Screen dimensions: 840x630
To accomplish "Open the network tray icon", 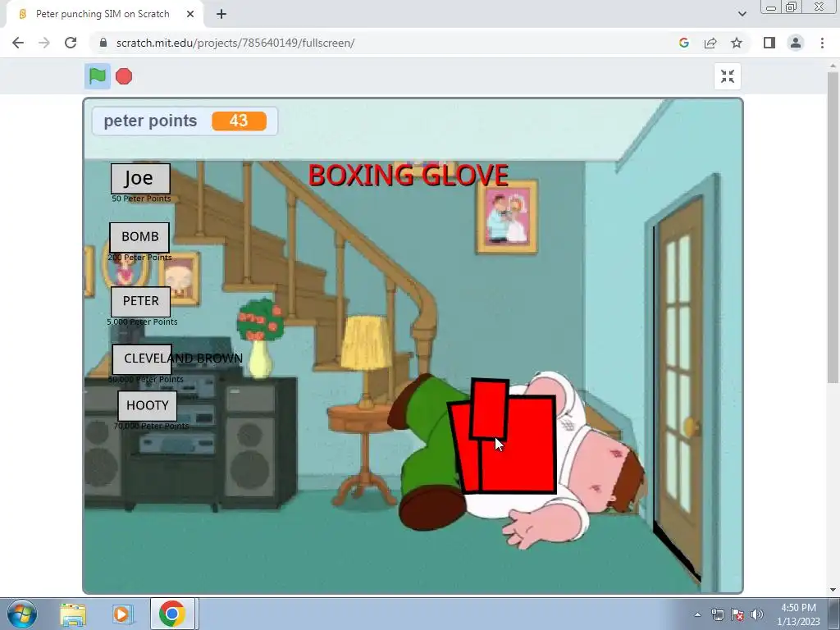I will (x=717, y=614).
